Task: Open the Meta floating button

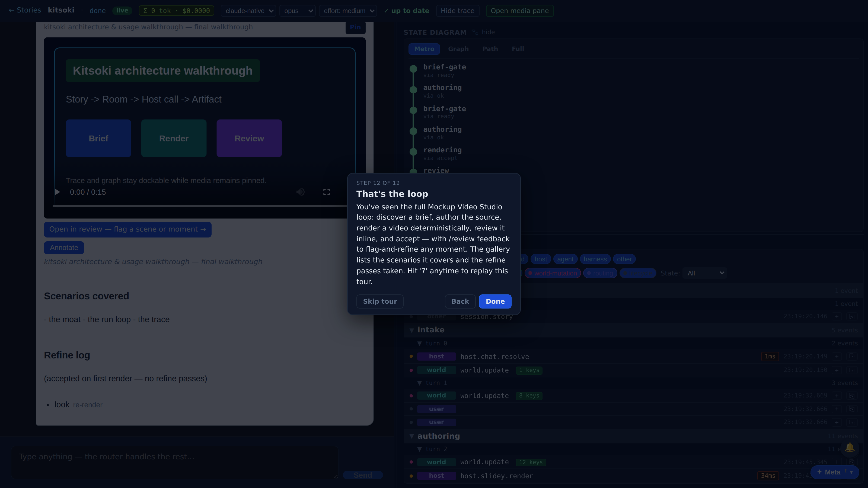Action: (834, 472)
